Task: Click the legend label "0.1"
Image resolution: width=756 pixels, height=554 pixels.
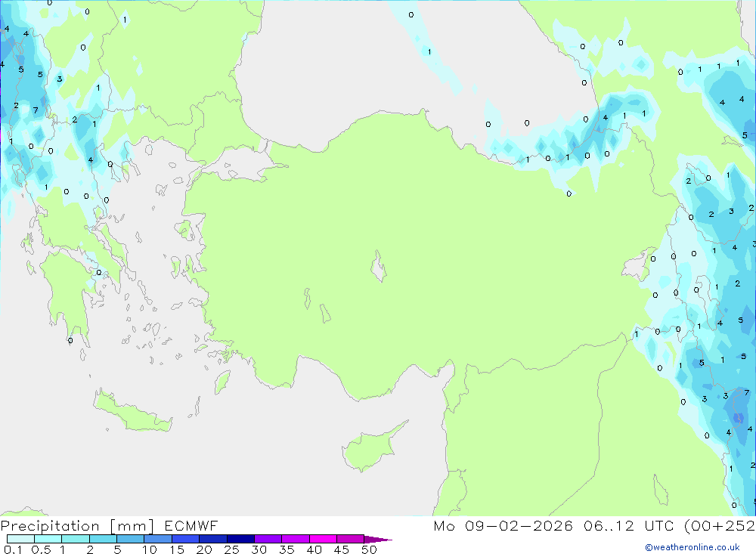Action: [x=13, y=549]
